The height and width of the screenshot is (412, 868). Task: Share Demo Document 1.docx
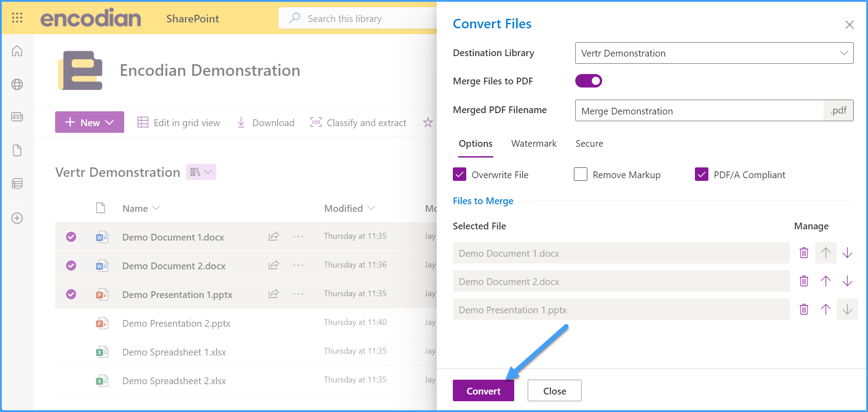pos(273,236)
